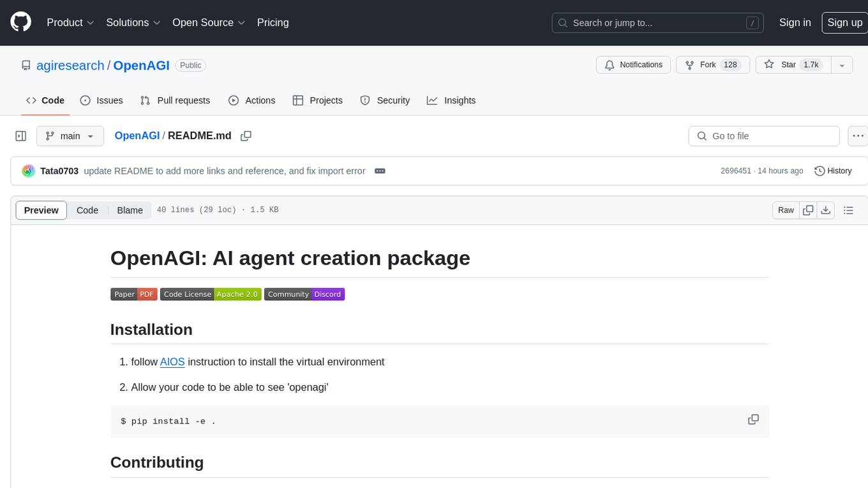Switch to the Projects tab
This screenshot has height=488, width=868.
click(x=317, y=100)
